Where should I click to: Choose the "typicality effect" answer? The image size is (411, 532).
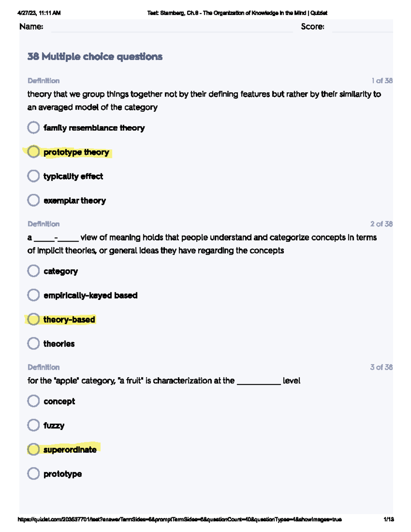click(34, 176)
